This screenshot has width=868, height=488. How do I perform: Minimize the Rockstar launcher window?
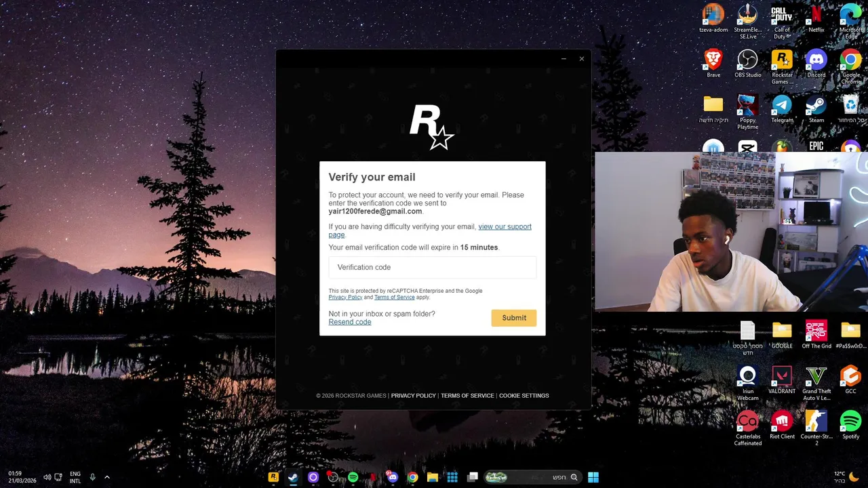[564, 59]
